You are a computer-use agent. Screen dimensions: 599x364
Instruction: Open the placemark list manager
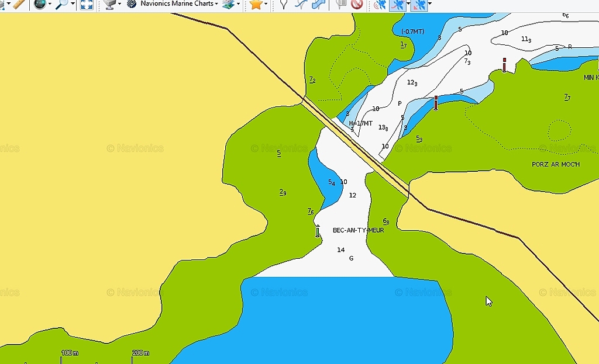[x=340, y=4]
